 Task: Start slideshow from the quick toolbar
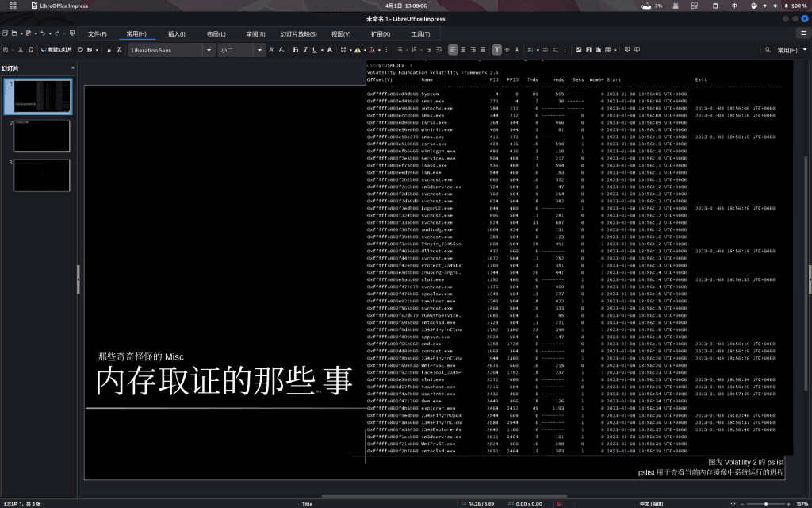point(72,33)
